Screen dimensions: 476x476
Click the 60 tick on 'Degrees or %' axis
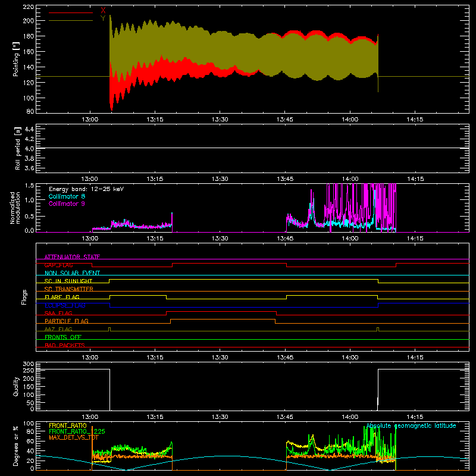[x=30, y=441]
